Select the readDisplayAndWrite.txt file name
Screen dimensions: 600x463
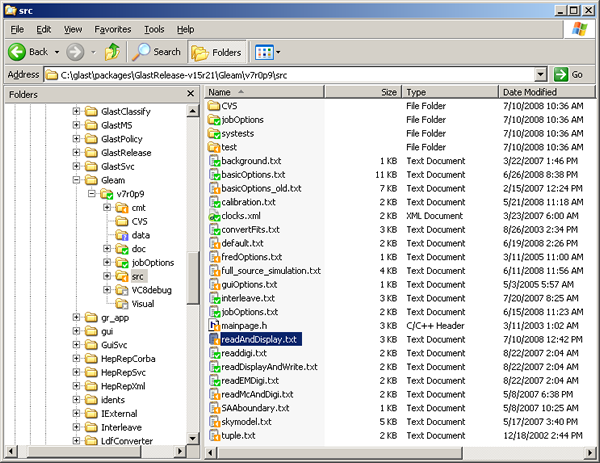[269, 367]
